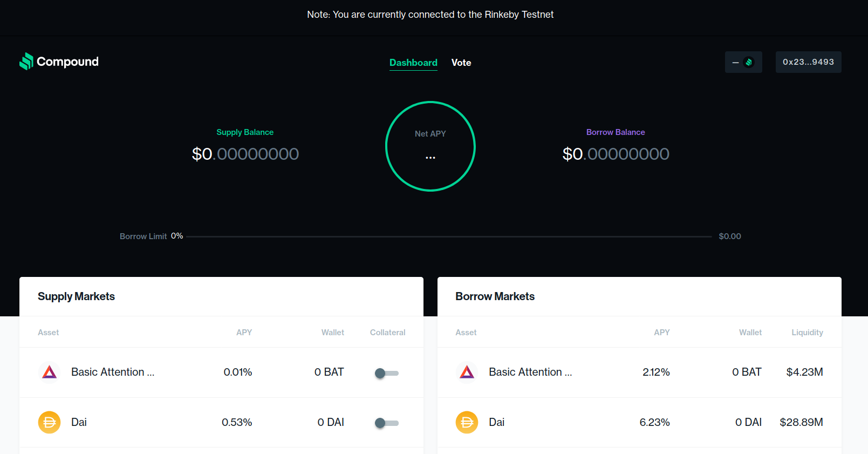Enable collateral for Basic Attention Token
Image resolution: width=868 pixels, height=454 pixels.
(x=387, y=373)
